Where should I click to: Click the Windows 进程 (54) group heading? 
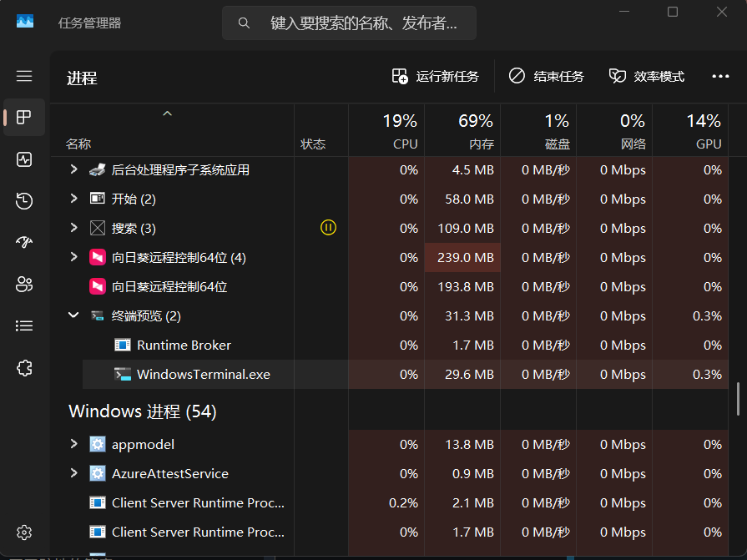pyautogui.click(x=143, y=411)
